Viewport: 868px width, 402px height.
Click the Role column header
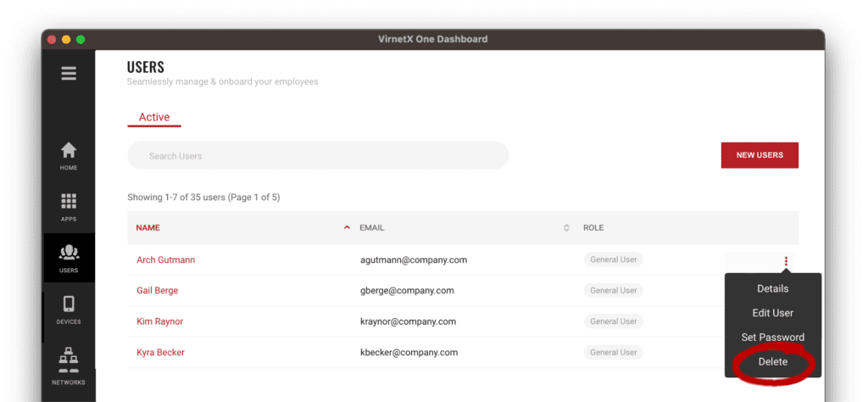pyautogui.click(x=593, y=227)
